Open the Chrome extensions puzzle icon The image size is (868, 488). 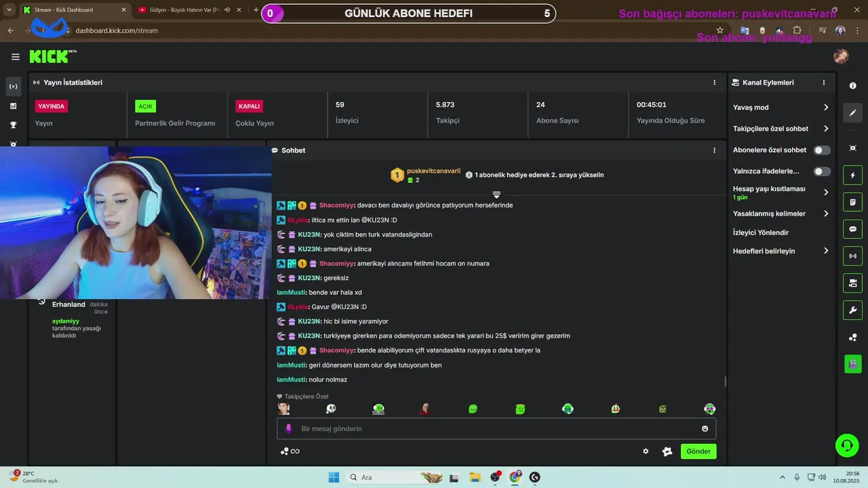(x=797, y=30)
